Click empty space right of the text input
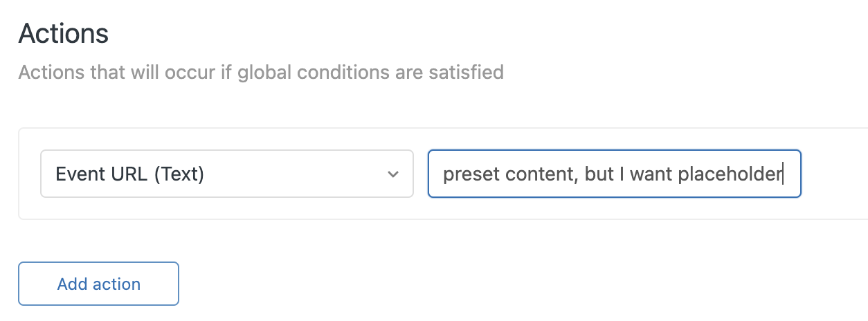 point(834,174)
